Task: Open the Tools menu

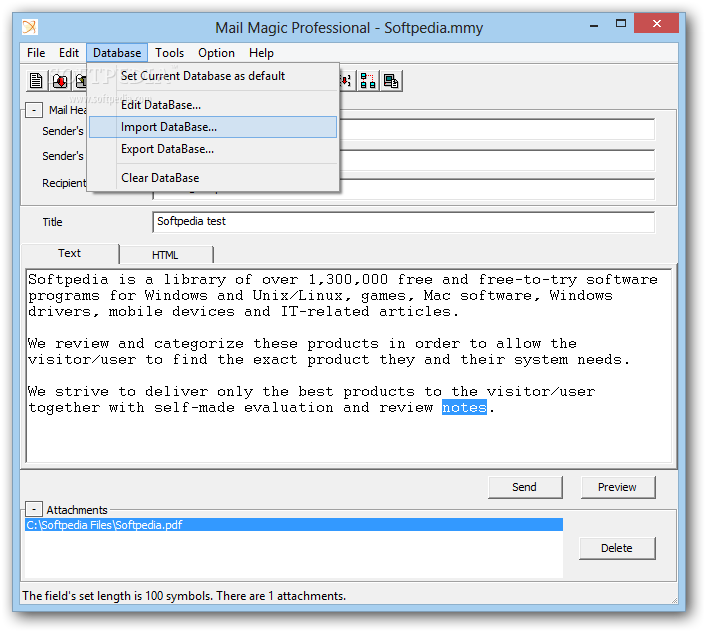Action: click(170, 53)
